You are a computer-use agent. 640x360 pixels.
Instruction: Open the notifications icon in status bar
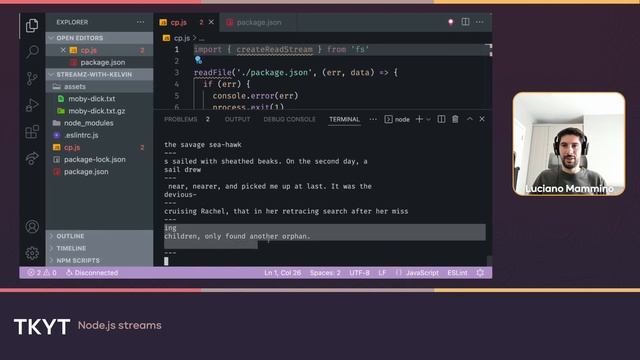tap(480, 273)
